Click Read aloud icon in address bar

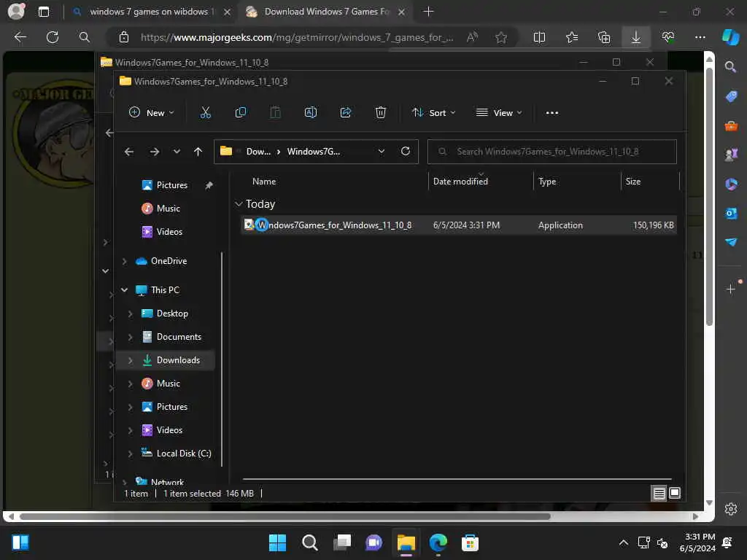coord(472,37)
